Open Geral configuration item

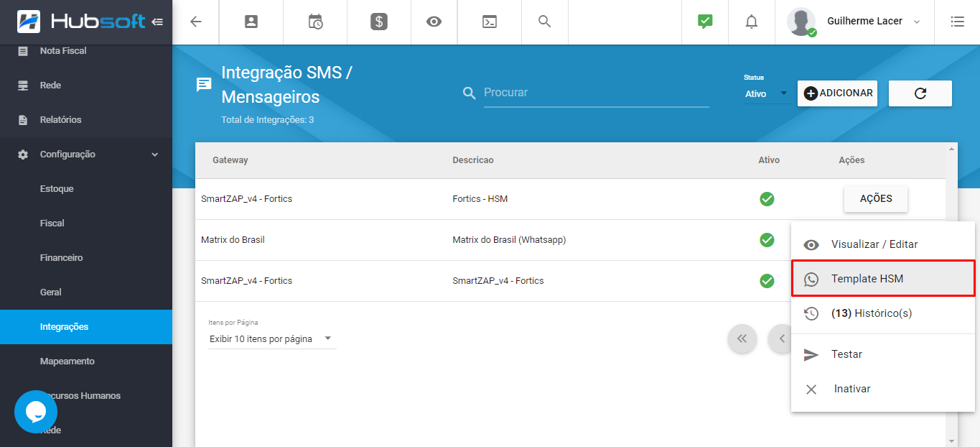tap(86, 292)
